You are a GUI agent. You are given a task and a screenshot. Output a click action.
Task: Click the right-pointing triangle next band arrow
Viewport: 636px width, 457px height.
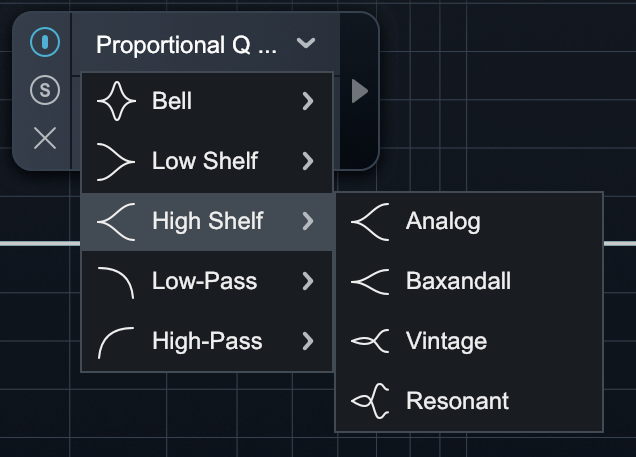360,92
